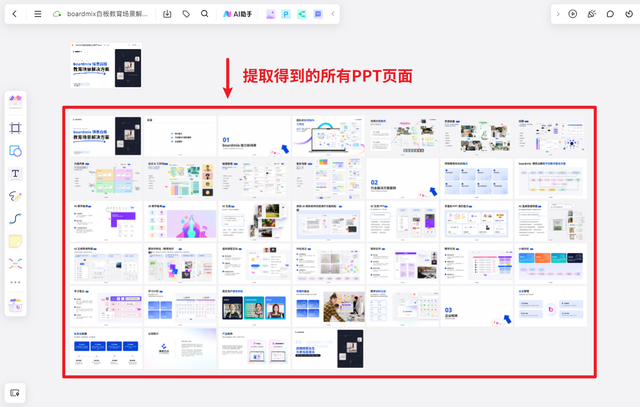This screenshot has width=640, height=407.
Task: Expand the right toolbar with right chevron
Action: coord(558,14)
